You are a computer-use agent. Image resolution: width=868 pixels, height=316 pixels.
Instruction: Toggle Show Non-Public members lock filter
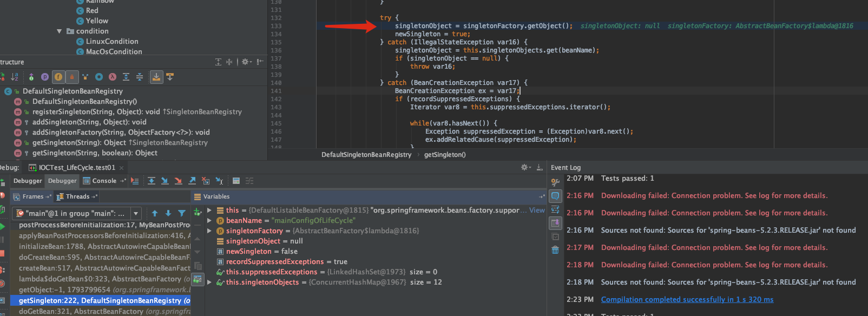[x=72, y=77]
